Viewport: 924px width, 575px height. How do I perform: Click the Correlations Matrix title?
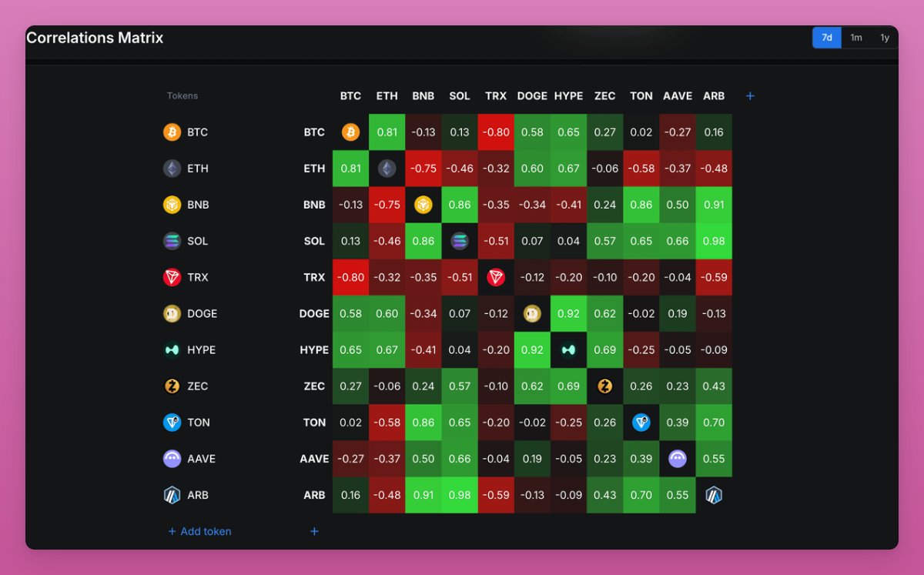[x=95, y=38]
